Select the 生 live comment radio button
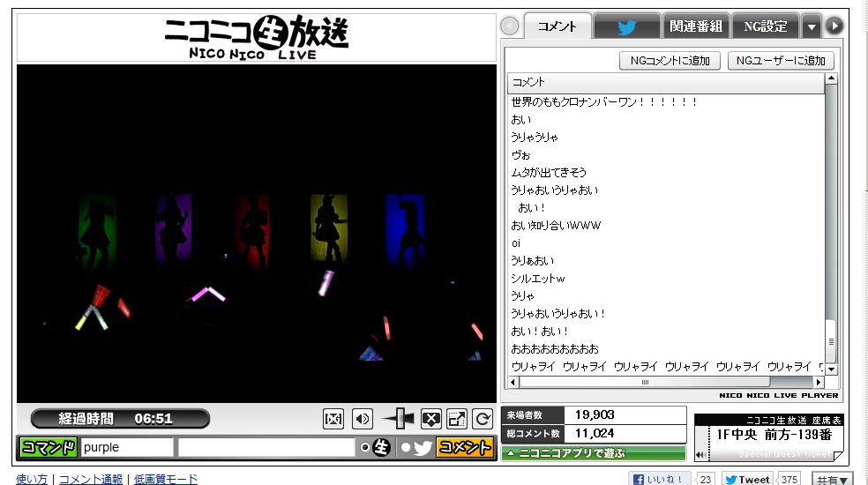 (365, 447)
